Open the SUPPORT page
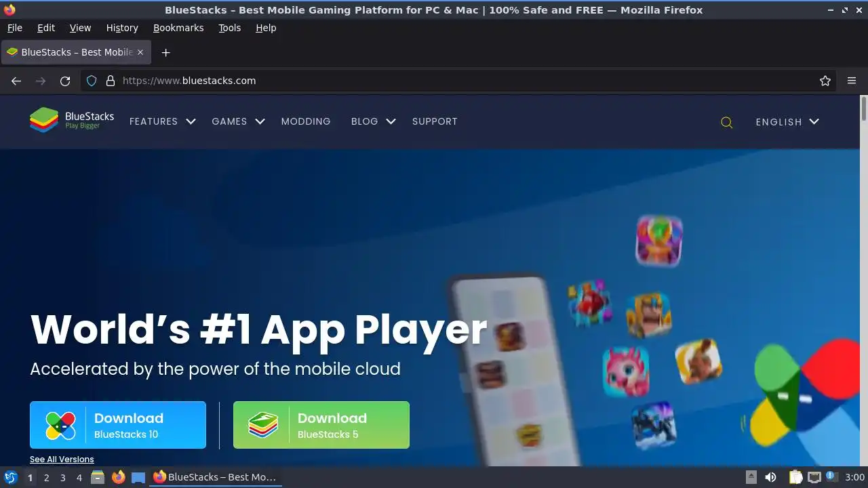This screenshot has height=488, width=868. coord(435,121)
